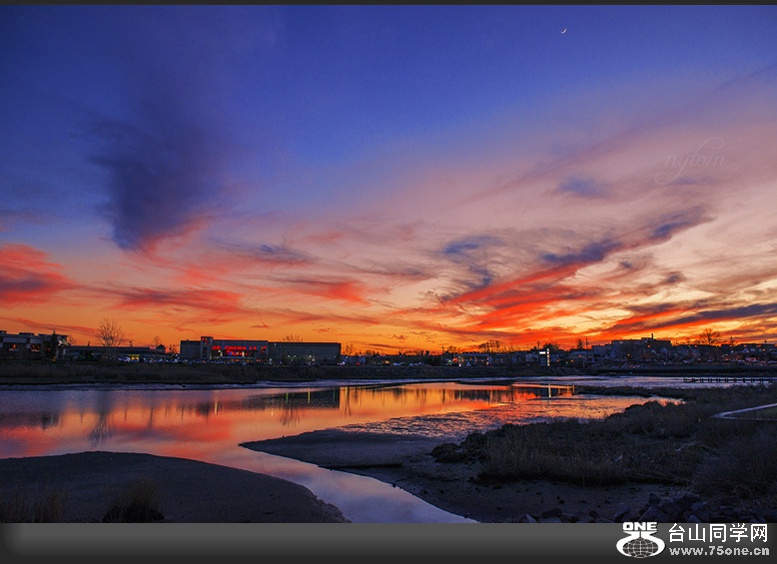Click the houses on far left horizon
Image resolution: width=777 pixels, height=564 pixels.
[x=32, y=343]
